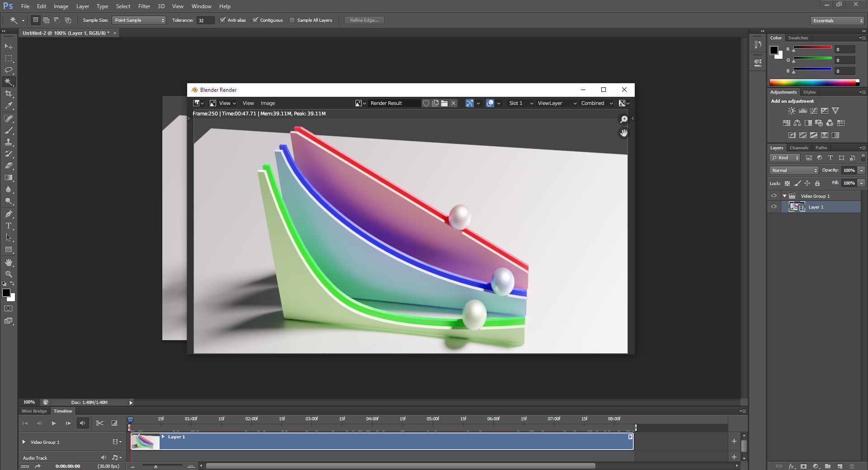Screen dimensions: 868x470
Task: Click the Delete layer trash icon
Action: (x=852, y=466)
